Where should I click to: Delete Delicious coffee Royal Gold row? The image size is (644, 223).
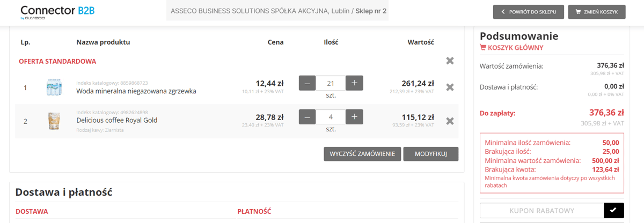[x=450, y=121]
